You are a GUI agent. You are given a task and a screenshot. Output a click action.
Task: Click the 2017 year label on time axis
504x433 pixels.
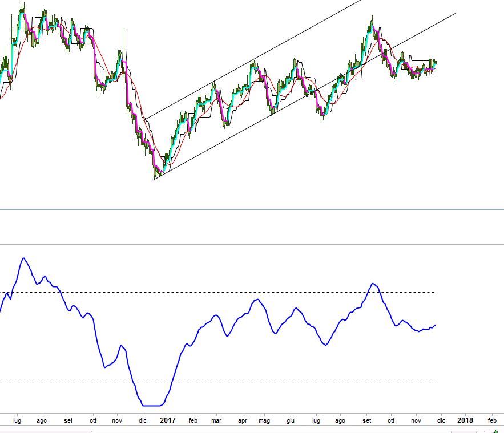(x=167, y=420)
